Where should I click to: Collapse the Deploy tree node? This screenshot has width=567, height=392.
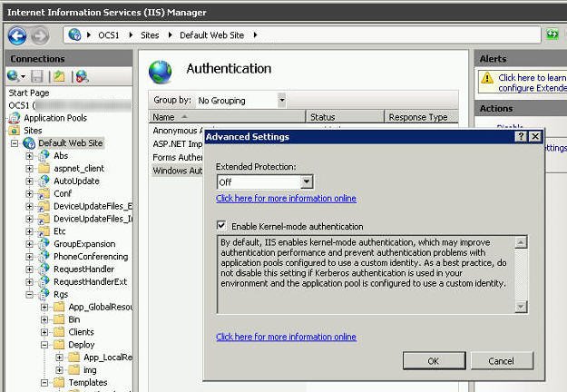44,345
